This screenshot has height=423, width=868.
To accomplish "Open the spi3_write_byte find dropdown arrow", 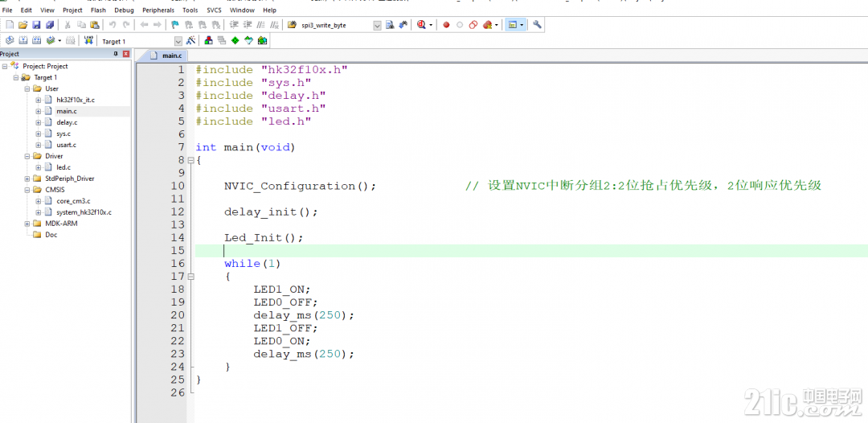I will [378, 26].
